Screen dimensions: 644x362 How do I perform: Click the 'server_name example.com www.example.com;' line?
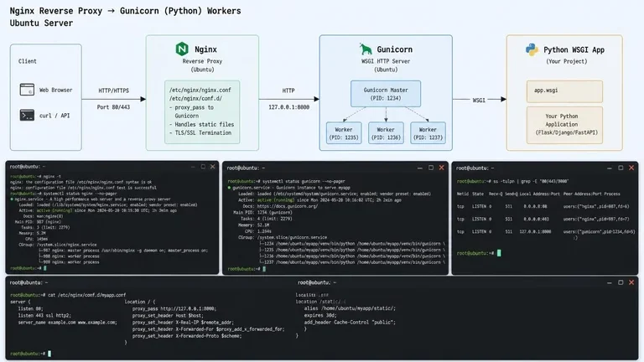point(67,322)
